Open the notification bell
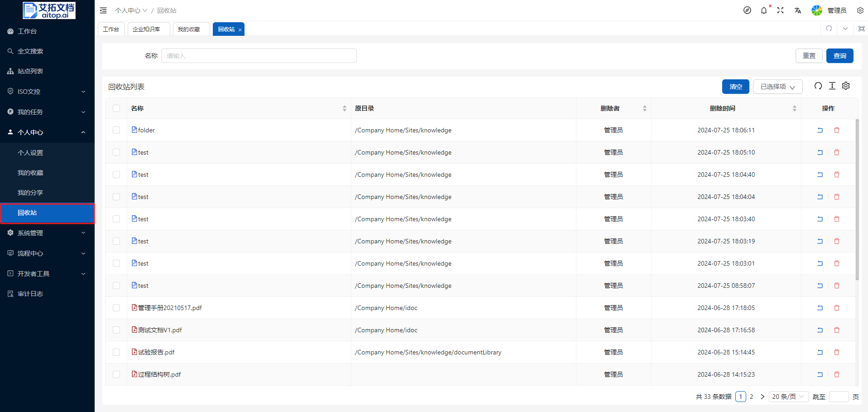Image resolution: width=868 pixels, height=412 pixels. (764, 10)
